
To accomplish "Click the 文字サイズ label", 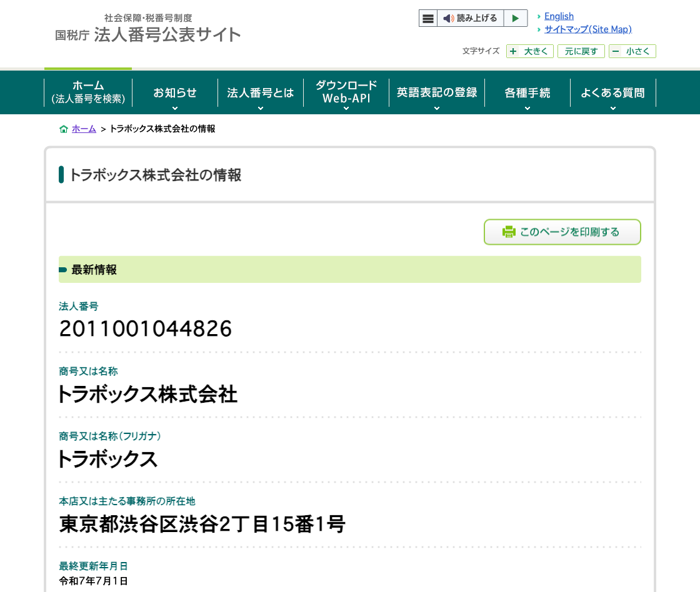I will [x=481, y=51].
